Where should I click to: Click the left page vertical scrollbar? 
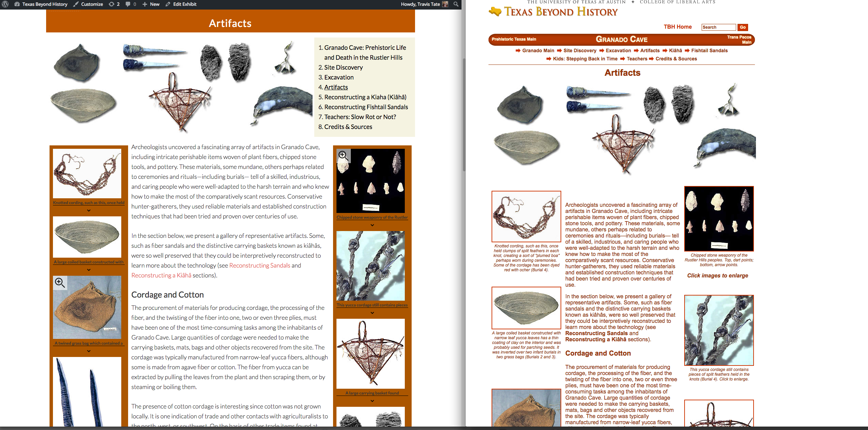tap(464, 114)
